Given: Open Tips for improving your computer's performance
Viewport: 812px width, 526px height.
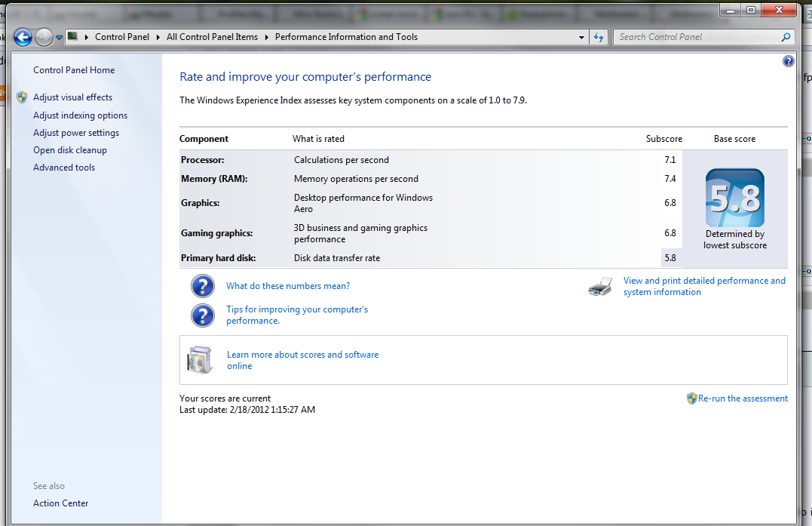Looking at the screenshot, I should coord(297,315).
